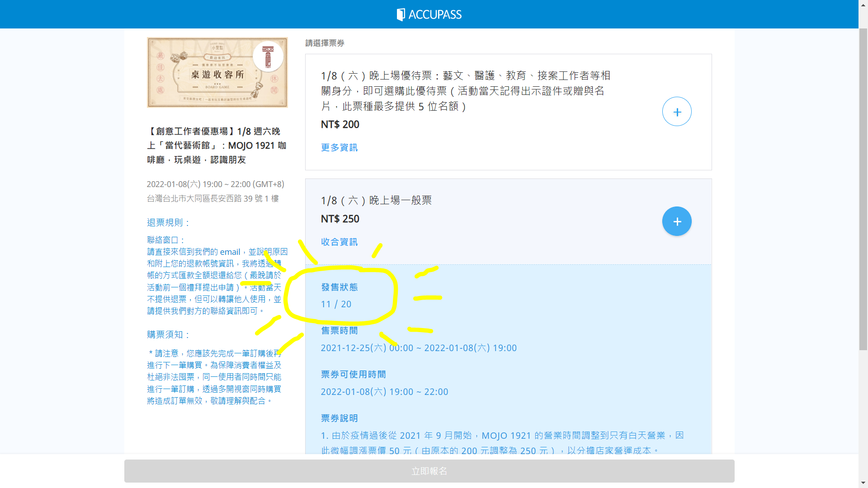Image resolution: width=868 pixels, height=488 pixels.
Task: Add one 優待票 NT$ 200 ticket
Action: pos(676,112)
